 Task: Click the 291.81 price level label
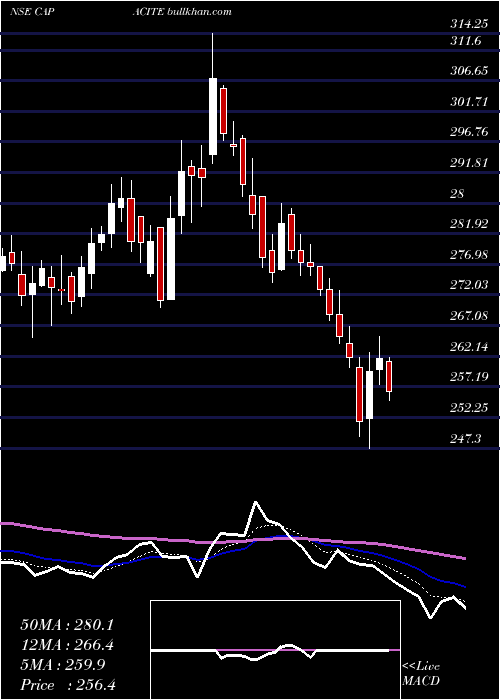point(468,163)
